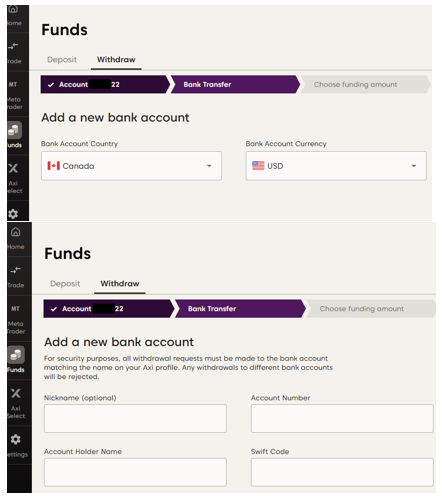Select Funds coins icon in lower sidebar
Viewport: 442px width, 496px height.
16,355
